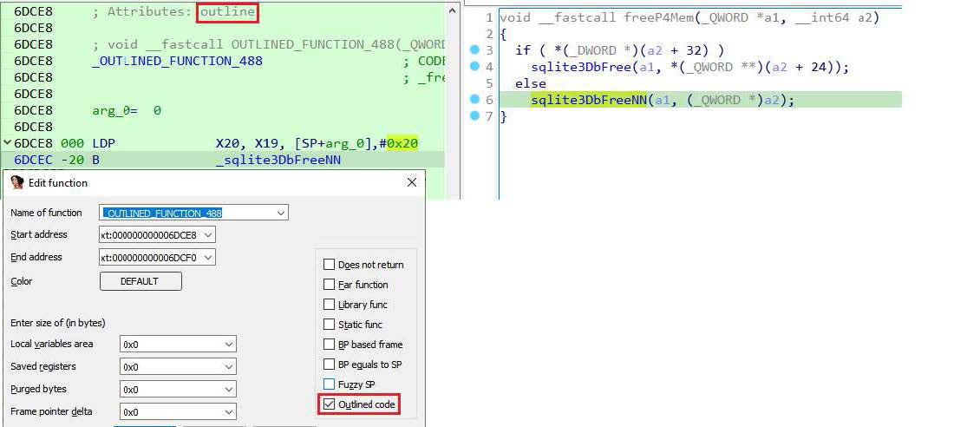
Task: Click the DEFAULT color button
Action: [x=140, y=281]
